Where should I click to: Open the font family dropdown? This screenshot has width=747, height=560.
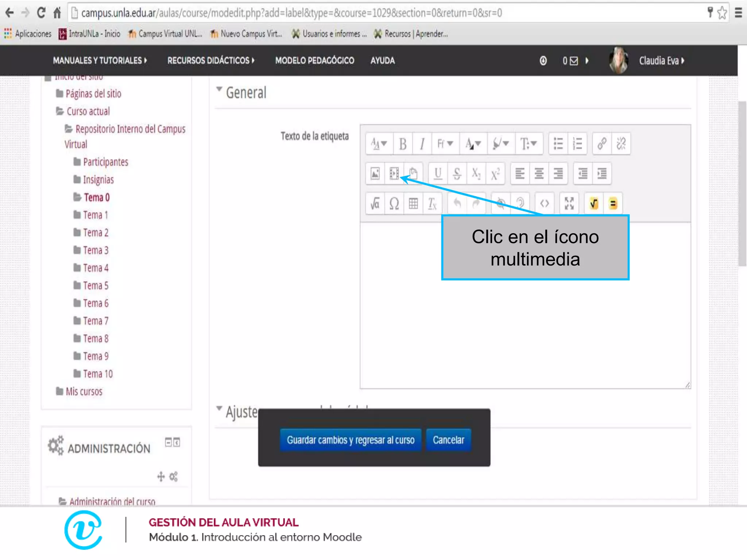click(x=445, y=144)
